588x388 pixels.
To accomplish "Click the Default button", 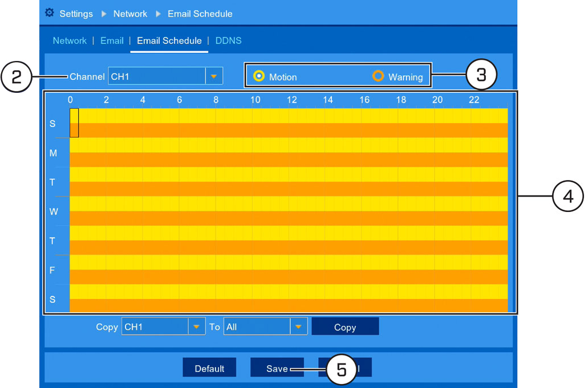I will pos(209,368).
